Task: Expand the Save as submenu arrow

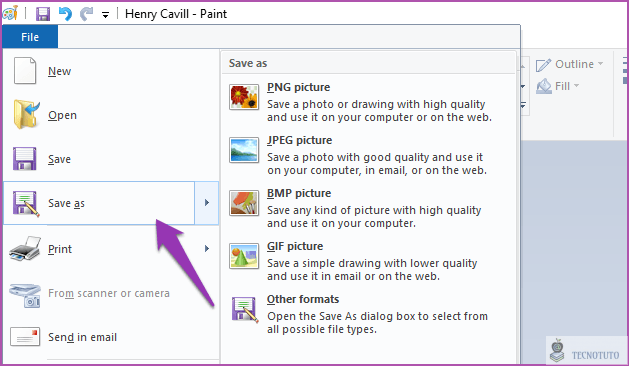Action: pos(207,203)
